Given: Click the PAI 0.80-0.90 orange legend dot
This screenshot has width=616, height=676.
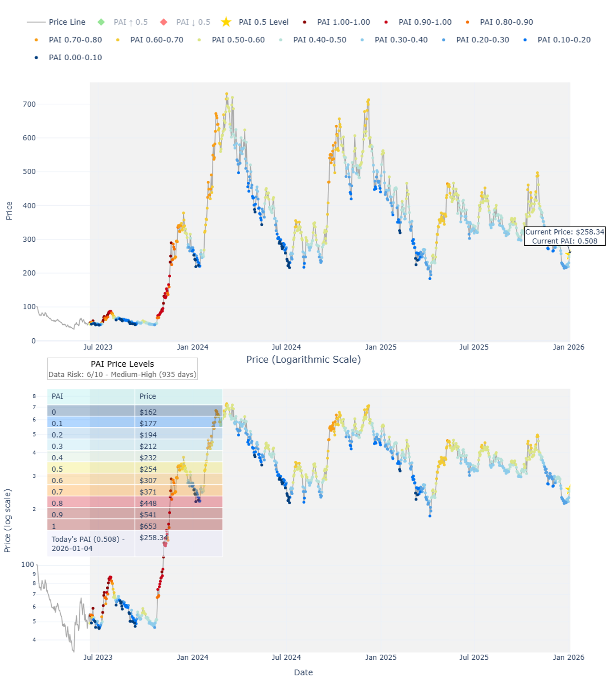Looking at the screenshot, I should 468,22.
